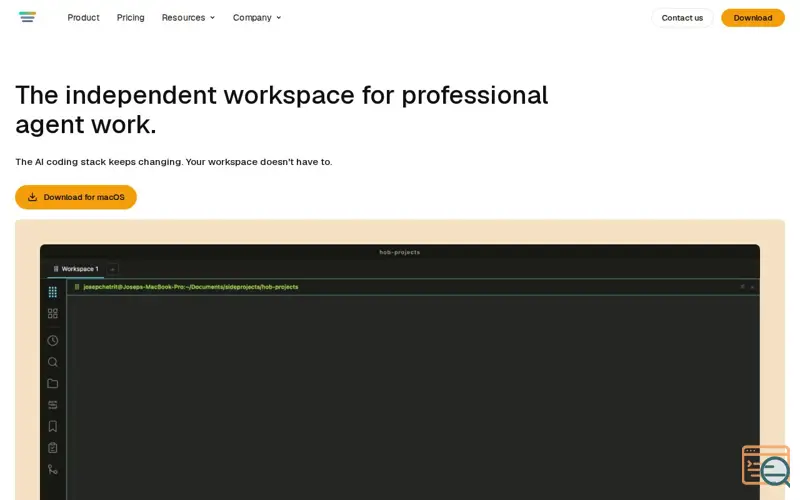The width and height of the screenshot is (800, 500).
Task: Click Download for macOS button
Action: [x=76, y=197]
